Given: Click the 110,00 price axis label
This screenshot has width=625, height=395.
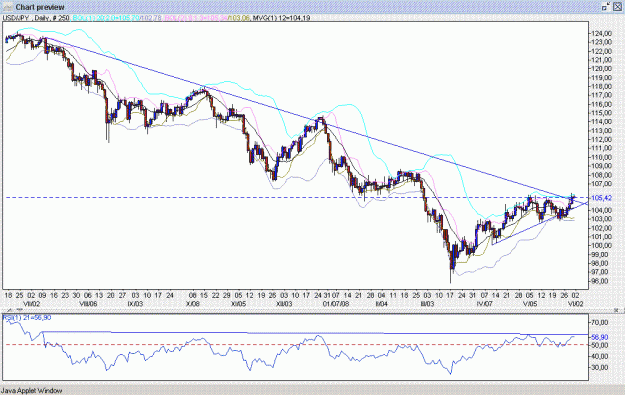Looking at the screenshot, I should click(x=602, y=157).
